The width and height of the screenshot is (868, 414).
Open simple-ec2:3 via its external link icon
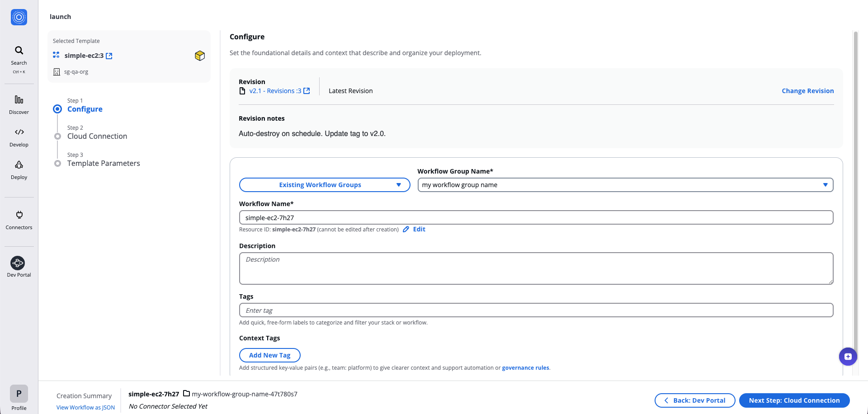pyautogui.click(x=109, y=55)
